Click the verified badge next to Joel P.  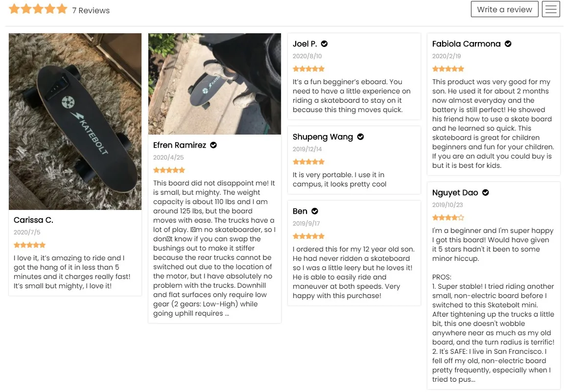tap(324, 44)
